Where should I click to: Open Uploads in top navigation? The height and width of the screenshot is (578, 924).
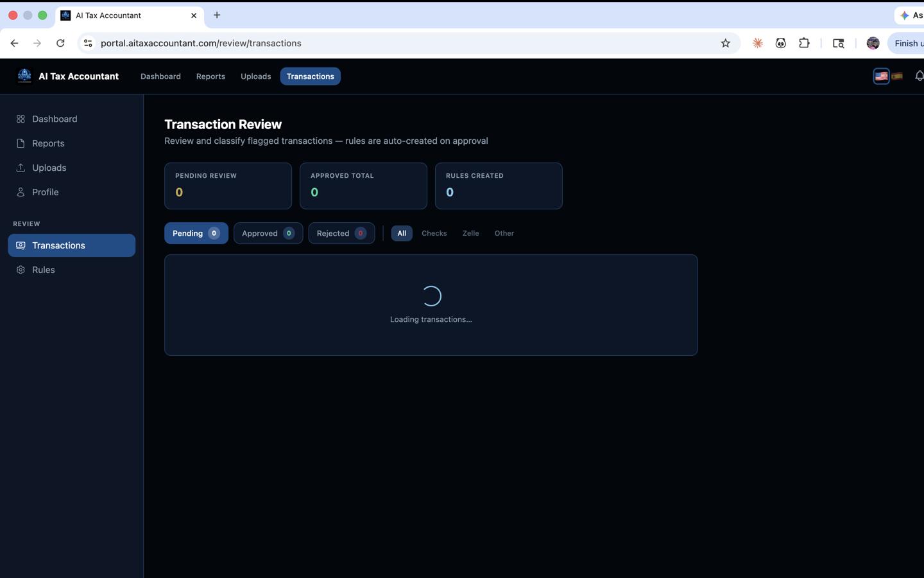coord(255,76)
